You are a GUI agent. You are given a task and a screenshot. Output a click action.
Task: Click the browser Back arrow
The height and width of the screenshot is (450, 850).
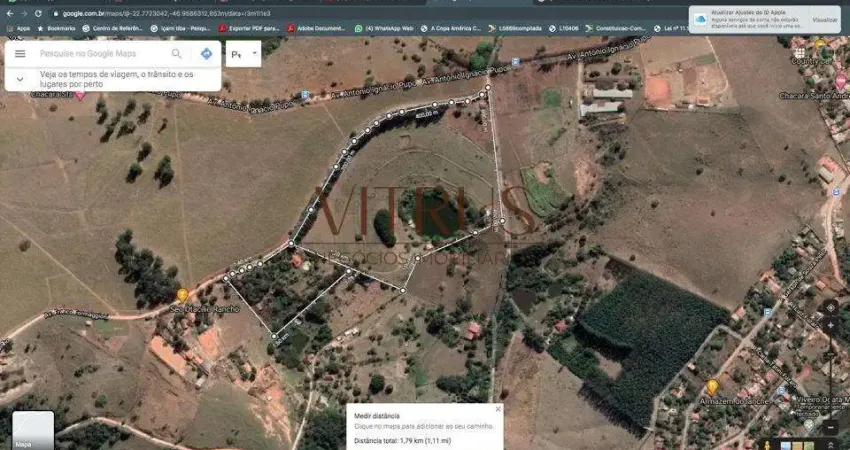[x=9, y=14]
